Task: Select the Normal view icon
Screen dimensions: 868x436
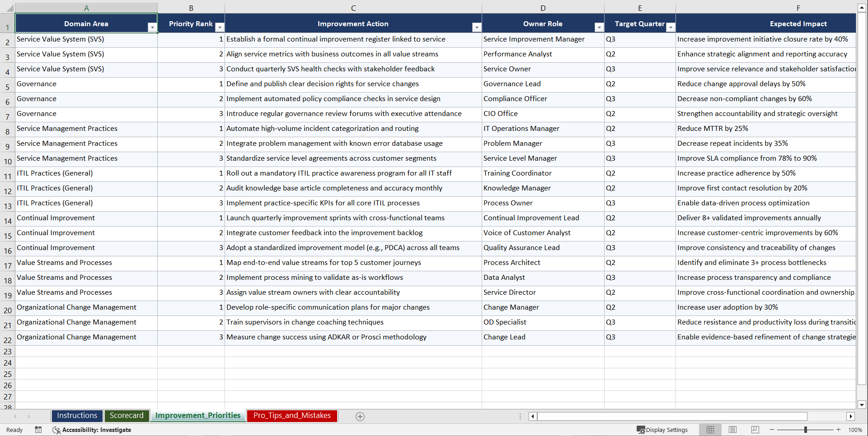Action: click(x=710, y=430)
